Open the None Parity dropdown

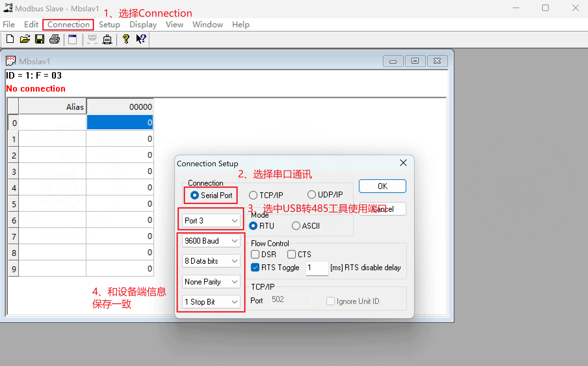(211, 282)
